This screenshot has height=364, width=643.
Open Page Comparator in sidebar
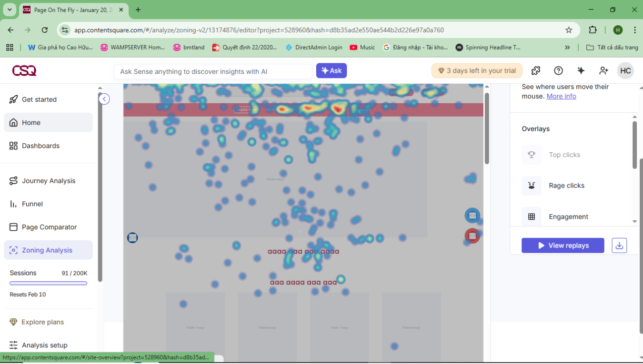49,227
